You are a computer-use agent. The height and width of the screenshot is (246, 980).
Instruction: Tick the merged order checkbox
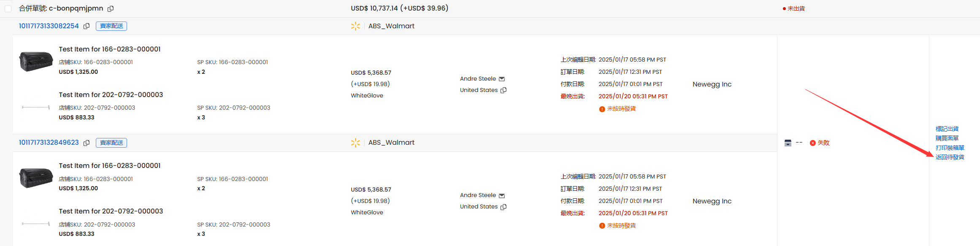pos(8,8)
